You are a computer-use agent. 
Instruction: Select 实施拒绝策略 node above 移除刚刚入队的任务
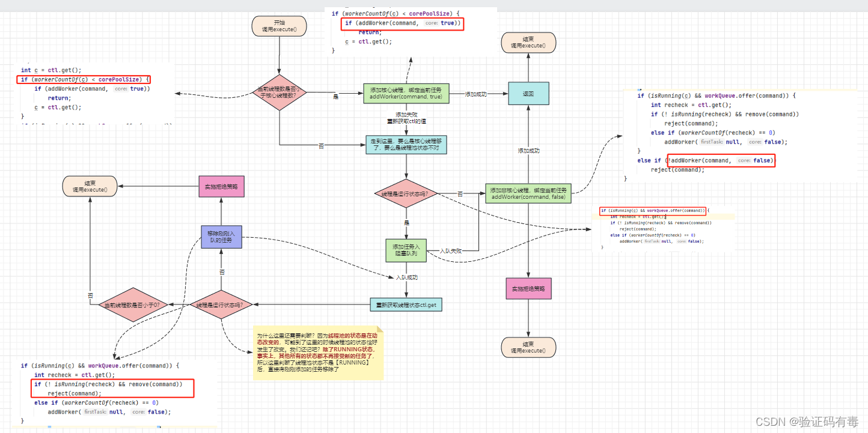pyautogui.click(x=222, y=186)
